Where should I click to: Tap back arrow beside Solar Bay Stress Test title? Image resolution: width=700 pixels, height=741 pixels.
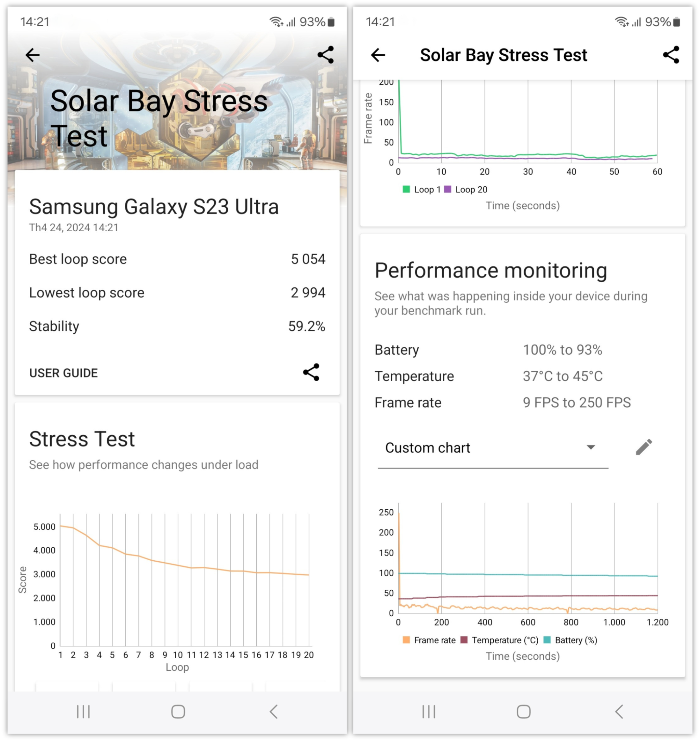378,55
